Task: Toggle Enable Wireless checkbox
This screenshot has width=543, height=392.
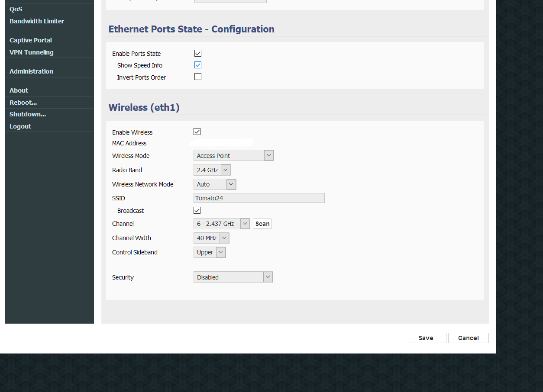Action: 197,132
